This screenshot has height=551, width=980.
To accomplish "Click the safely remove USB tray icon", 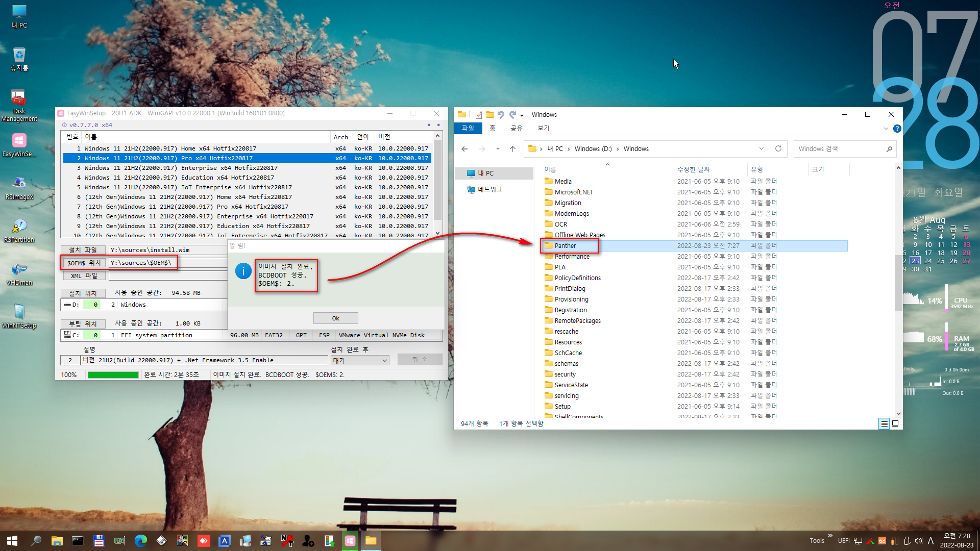I will [906, 541].
